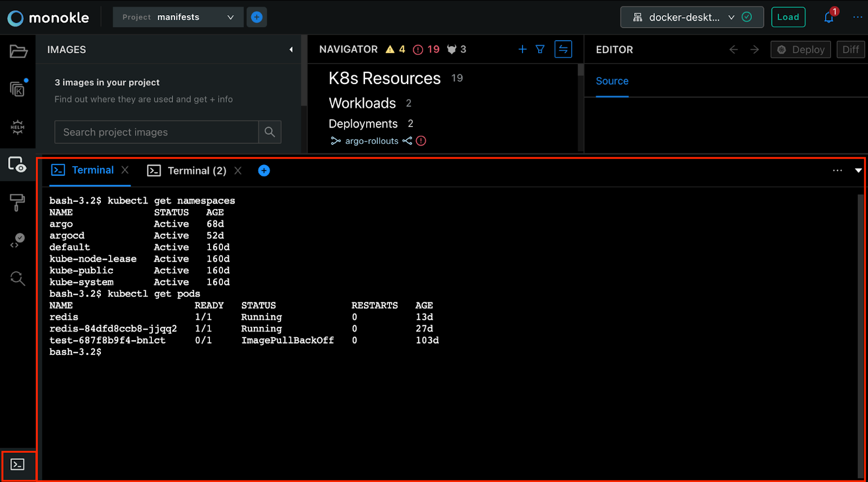Click 'argocd' namespace text
Screen dimensions: 868x482
tap(67, 236)
